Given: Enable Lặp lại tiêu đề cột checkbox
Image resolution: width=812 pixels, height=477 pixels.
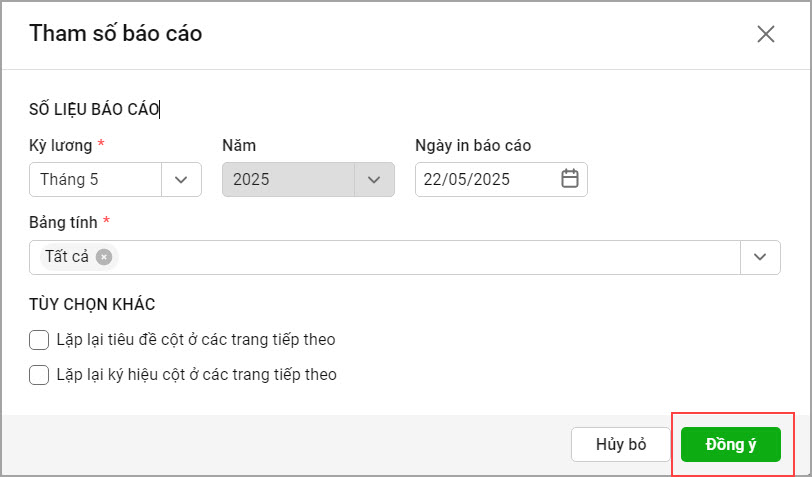Looking at the screenshot, I should point(39,340).
